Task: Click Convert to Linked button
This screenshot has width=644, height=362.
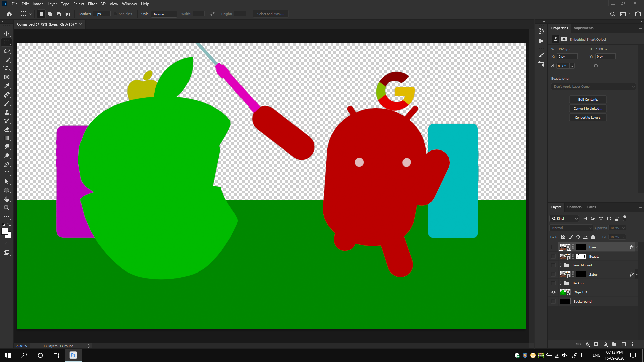Action: click(x=588, y=108)
